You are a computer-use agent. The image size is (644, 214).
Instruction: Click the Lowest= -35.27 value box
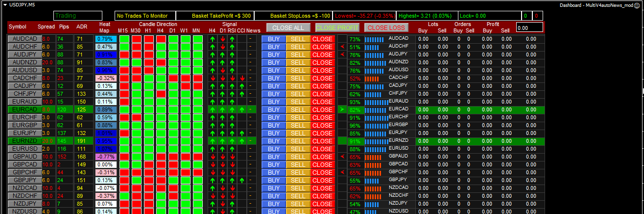(x=365, y=16)
